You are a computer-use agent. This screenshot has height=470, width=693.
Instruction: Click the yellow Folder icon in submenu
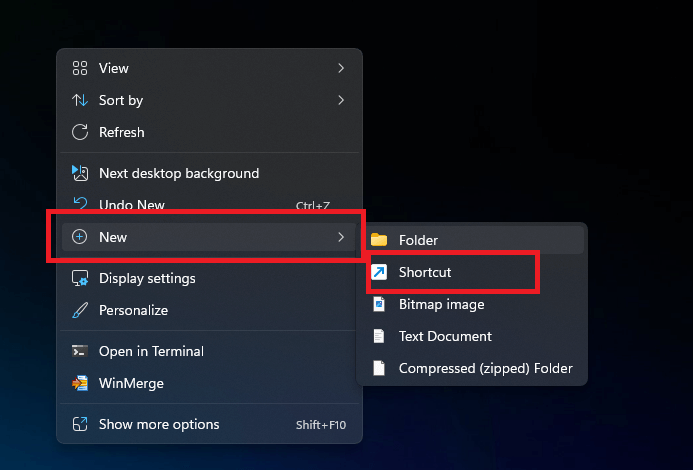[379, 240]
